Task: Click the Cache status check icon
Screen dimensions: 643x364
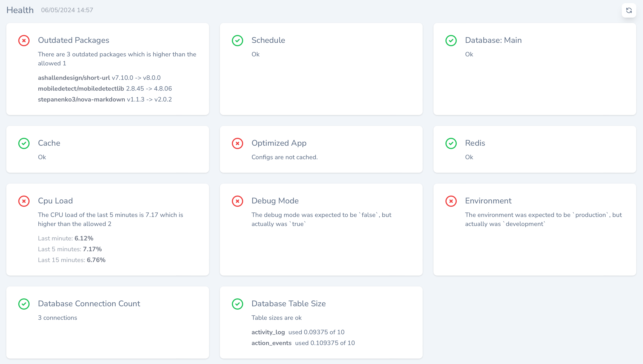Action: click(x=24, y=143)
